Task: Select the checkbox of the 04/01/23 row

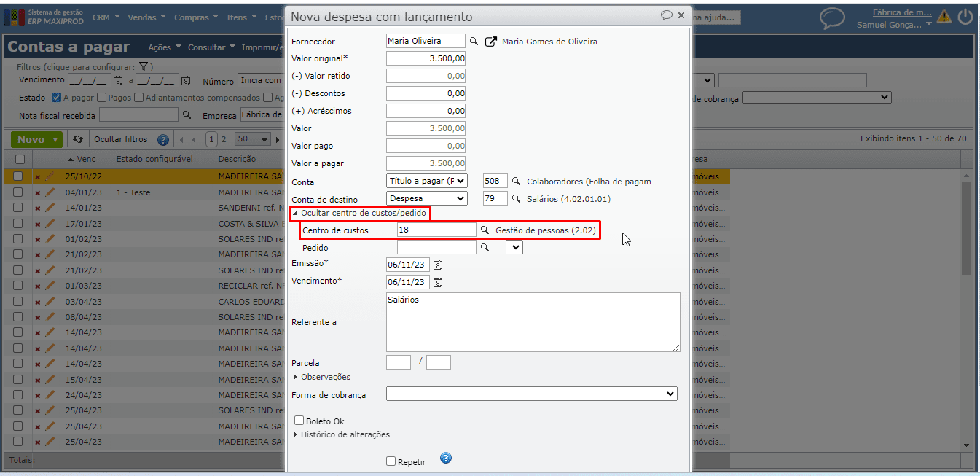Action: coord(18,192)
